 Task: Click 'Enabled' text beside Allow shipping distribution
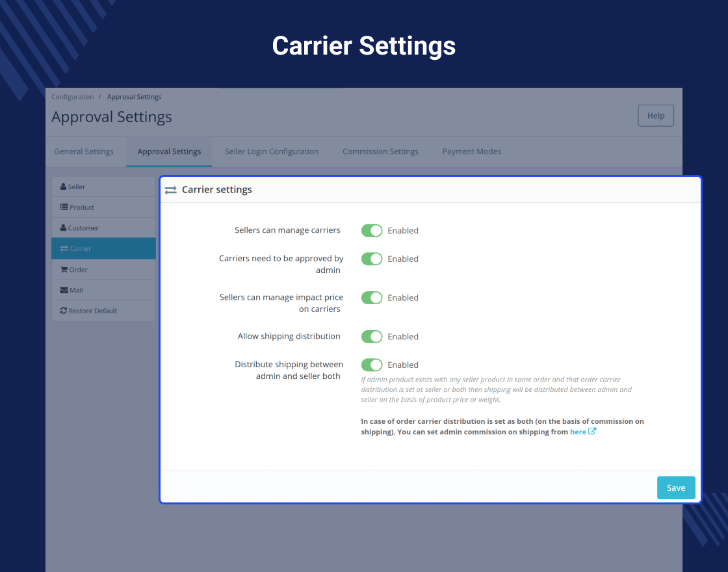403,337
